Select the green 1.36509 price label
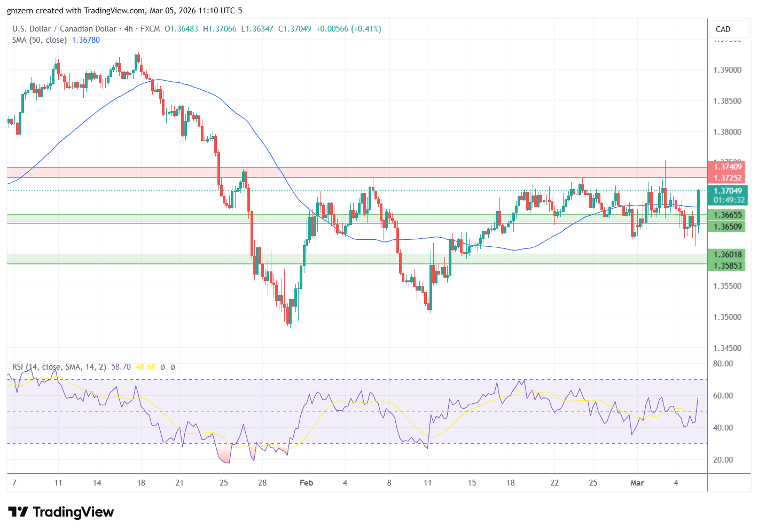 click(x=726, y=226)
